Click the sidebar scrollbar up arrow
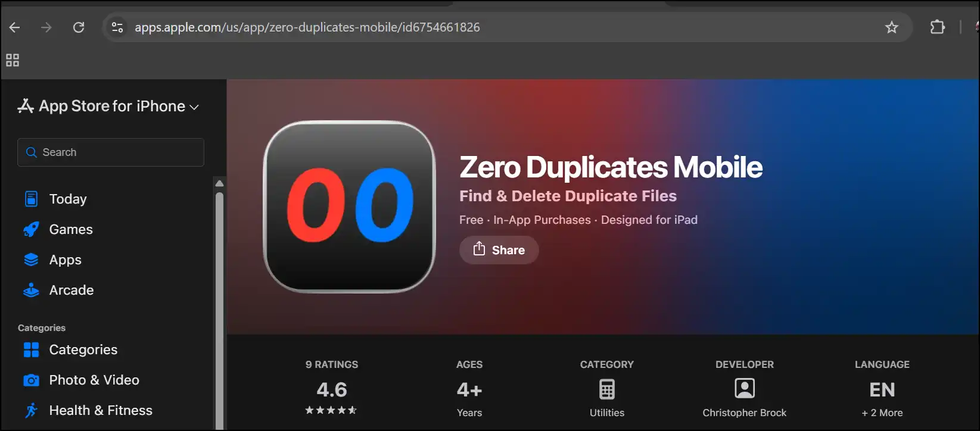Viewport: 980px width, 431px height. [x=219, y=183]
